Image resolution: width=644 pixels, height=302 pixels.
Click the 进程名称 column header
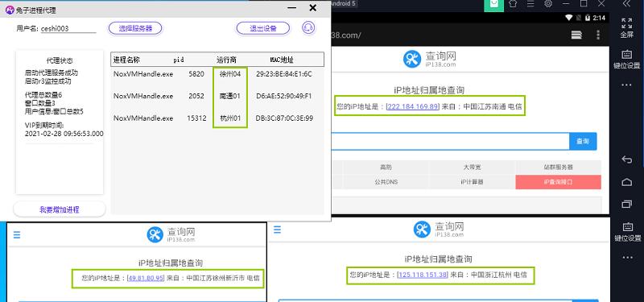(x=126, y=60)
